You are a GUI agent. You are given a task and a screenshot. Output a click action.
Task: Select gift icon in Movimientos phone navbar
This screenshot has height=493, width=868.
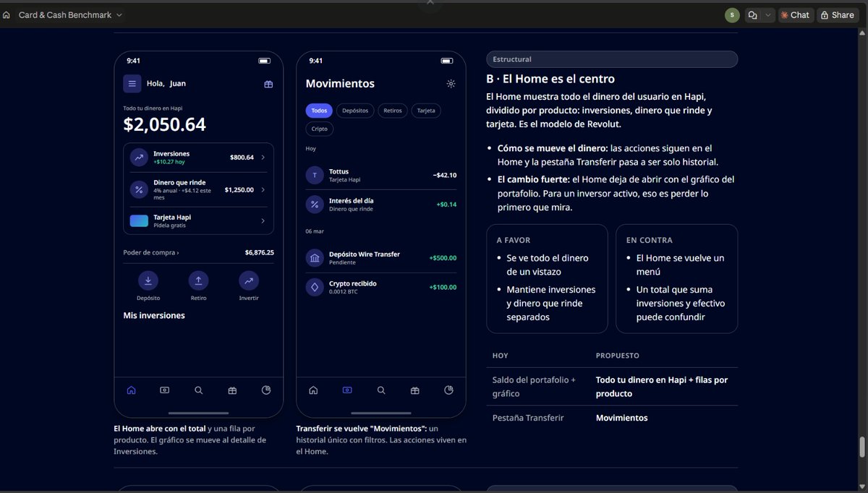414,390
